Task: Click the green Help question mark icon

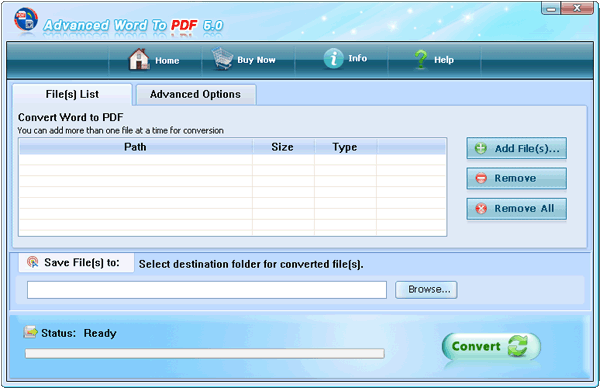Action: coord(421,59)
